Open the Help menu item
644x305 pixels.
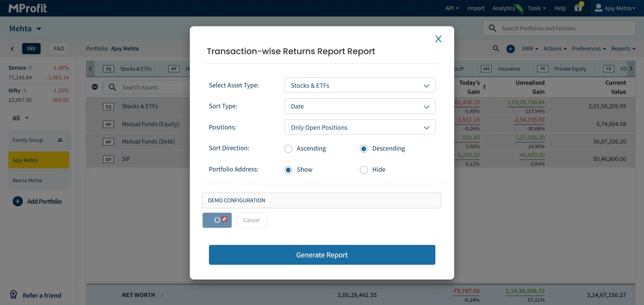(560, 8)
